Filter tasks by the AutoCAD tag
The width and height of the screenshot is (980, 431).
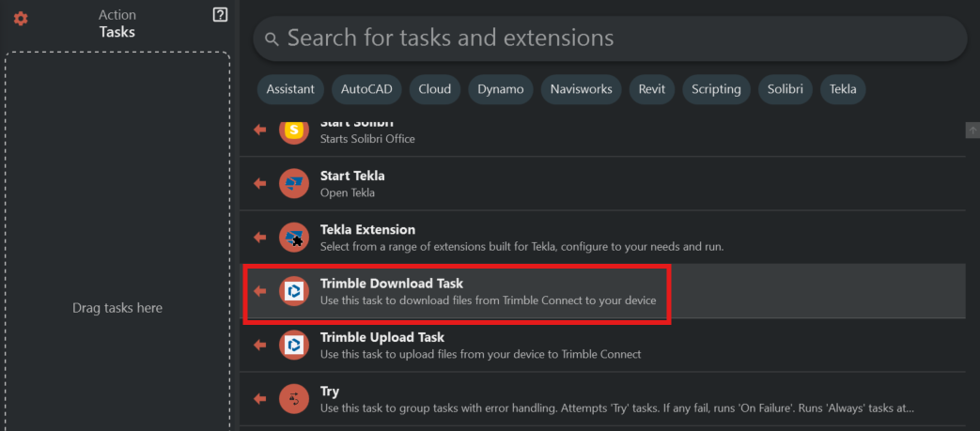(x=366, y=89)
